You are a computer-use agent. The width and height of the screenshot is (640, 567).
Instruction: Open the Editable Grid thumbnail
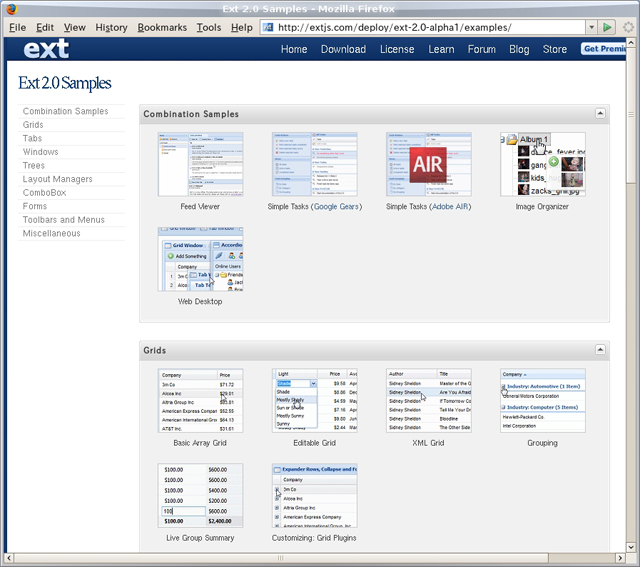point(315,400)
